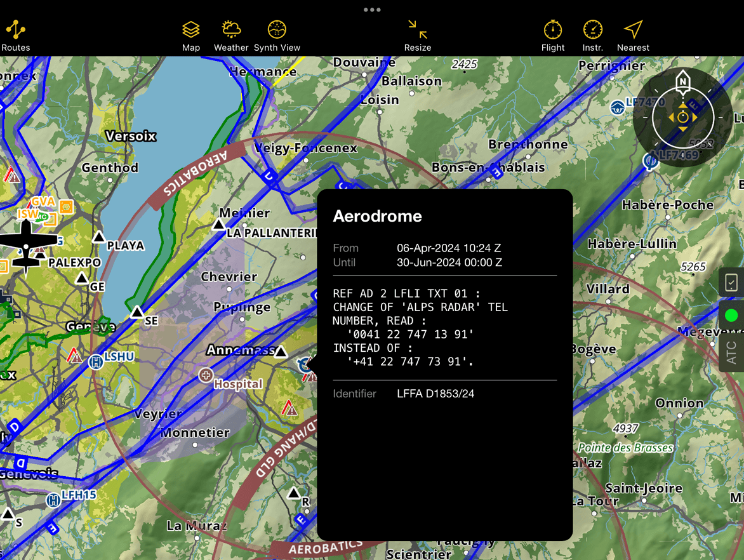This screenshot has width=744, height=560.
Task: Tap the ISW navaid label
Action: pos(27,214)
